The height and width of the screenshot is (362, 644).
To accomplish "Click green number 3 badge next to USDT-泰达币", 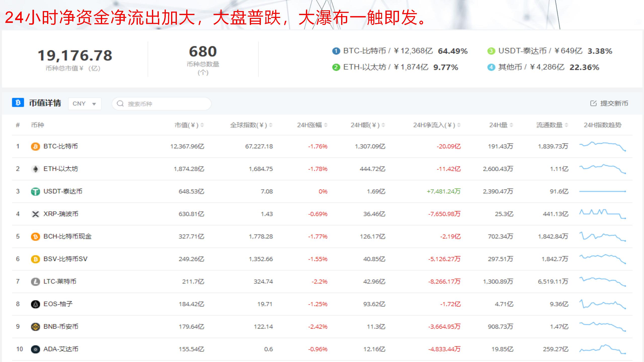I will click(491, 51).
